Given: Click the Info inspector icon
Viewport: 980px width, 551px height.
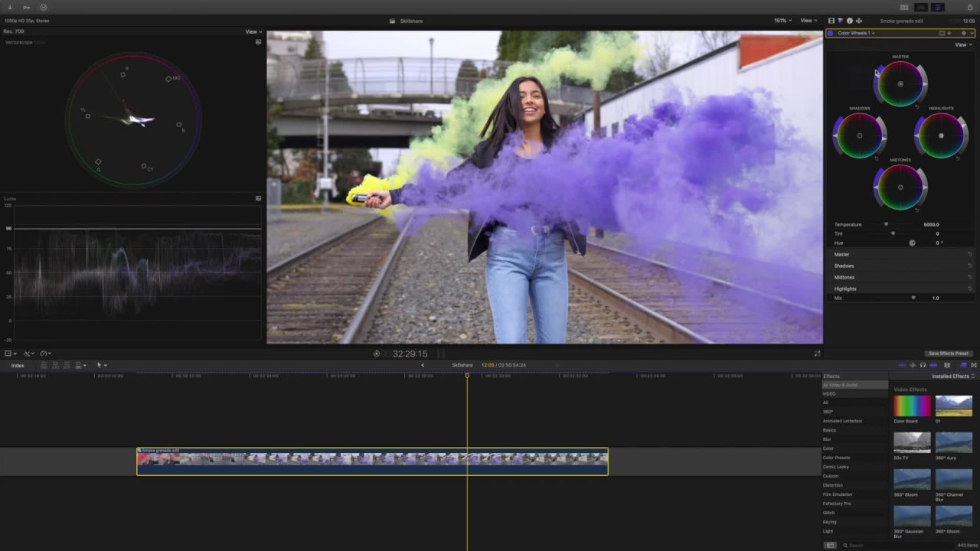Looking at the screenshot, I should point(850,21).
